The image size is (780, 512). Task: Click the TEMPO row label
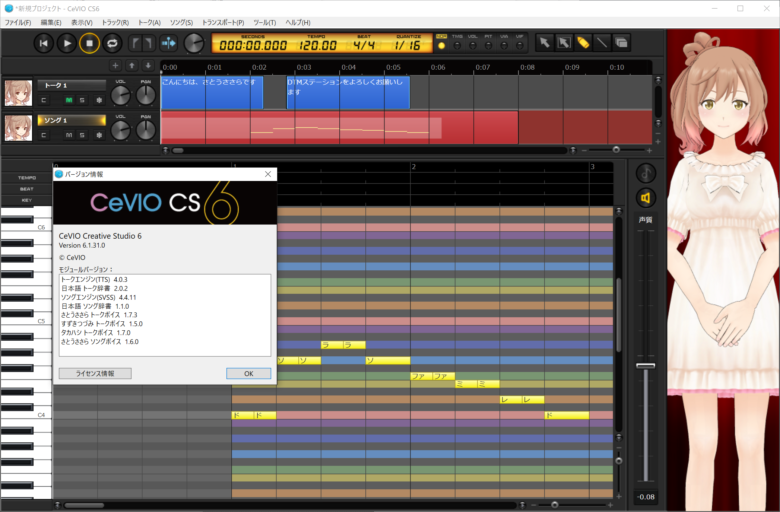[27, 178]
